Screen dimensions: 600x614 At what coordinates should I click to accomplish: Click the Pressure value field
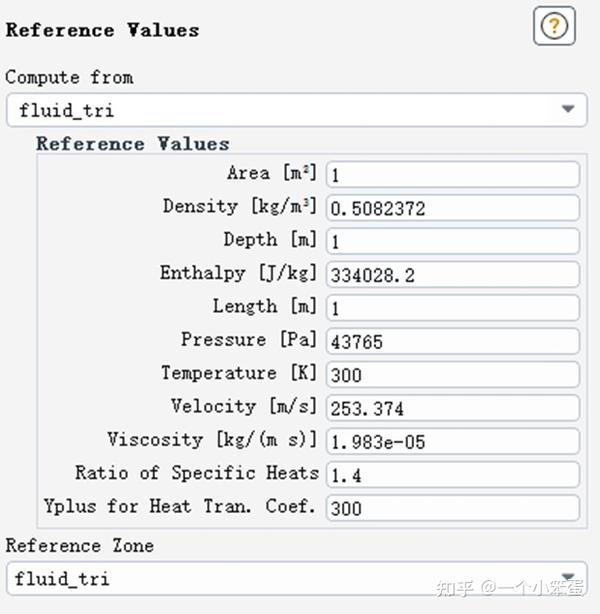coord(452,341)
